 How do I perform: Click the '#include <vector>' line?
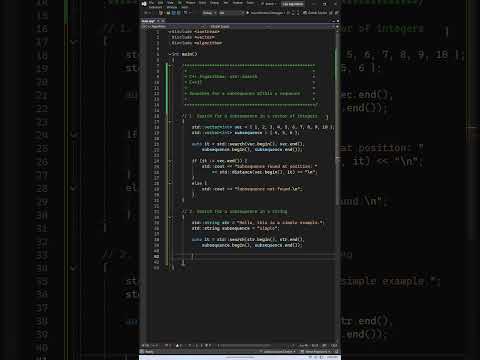tap(193, 37)
